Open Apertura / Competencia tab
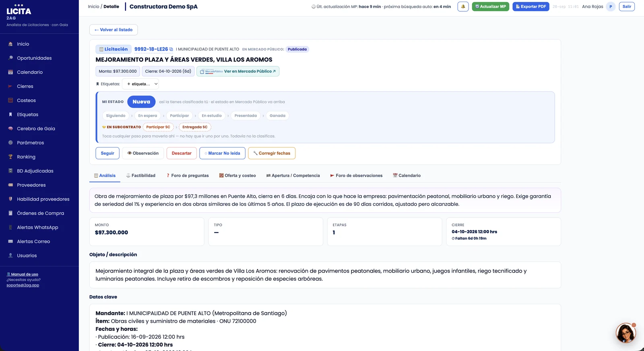 pos(293,176)
